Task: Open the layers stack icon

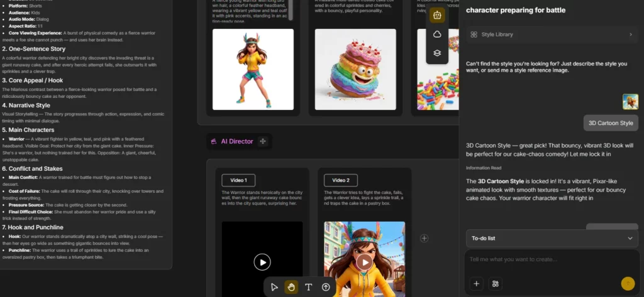Action: pyautogui.click(x=437, y=53)
